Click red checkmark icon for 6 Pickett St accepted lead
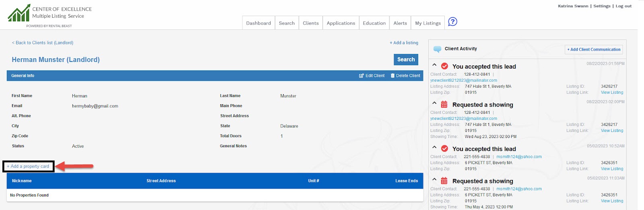The height and width of the screenshot is (210, 644). pos(444,148)
